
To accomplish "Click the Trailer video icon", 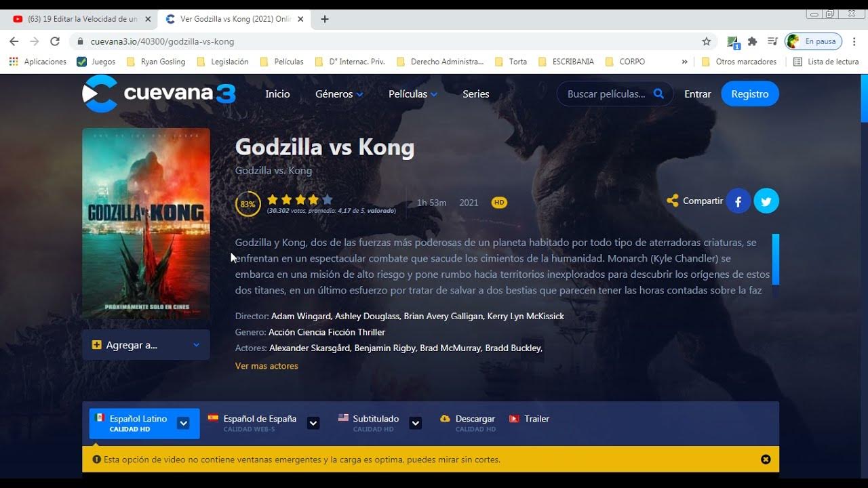I will (515, 419).
